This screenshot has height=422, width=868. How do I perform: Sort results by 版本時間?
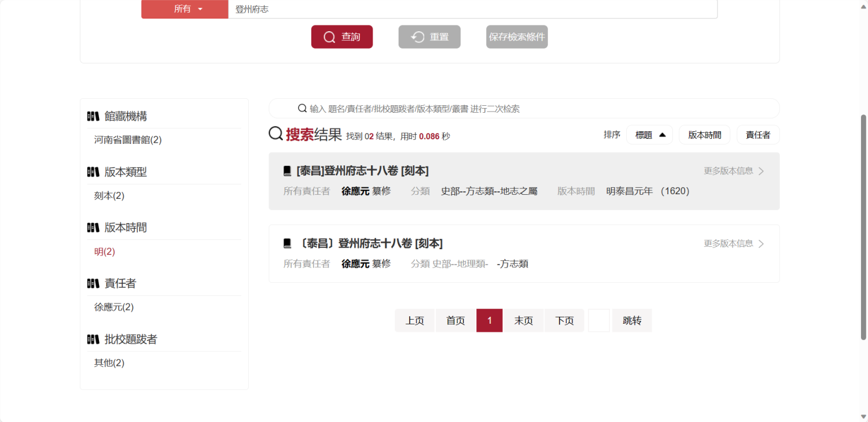tap(704, 134)
